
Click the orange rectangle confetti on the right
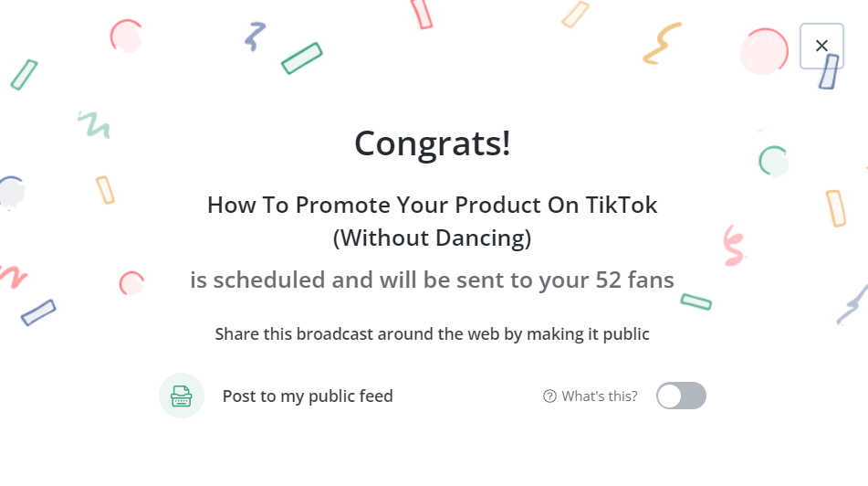click(x=835, y=207)
